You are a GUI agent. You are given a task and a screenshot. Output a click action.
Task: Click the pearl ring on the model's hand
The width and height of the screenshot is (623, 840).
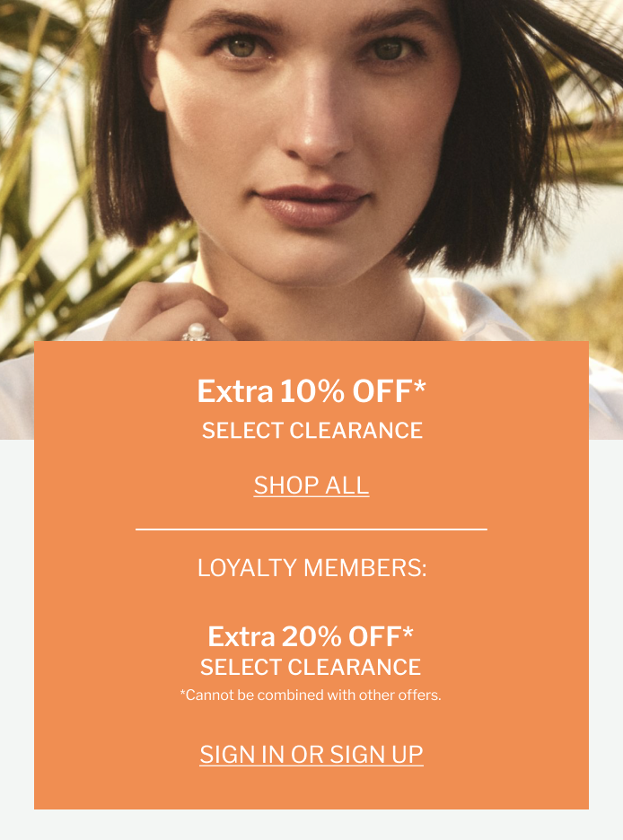click(x=197, y=332)
